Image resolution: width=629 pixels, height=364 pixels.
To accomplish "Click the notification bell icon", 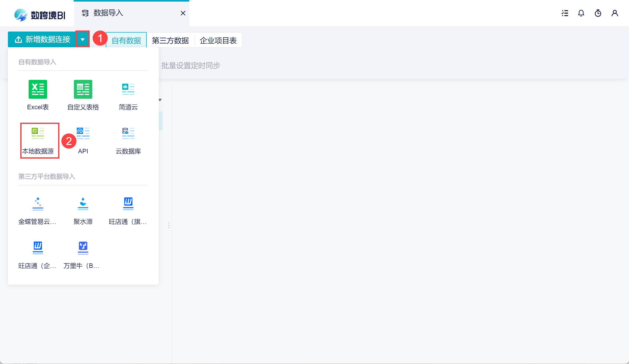I will coord(581,13).
